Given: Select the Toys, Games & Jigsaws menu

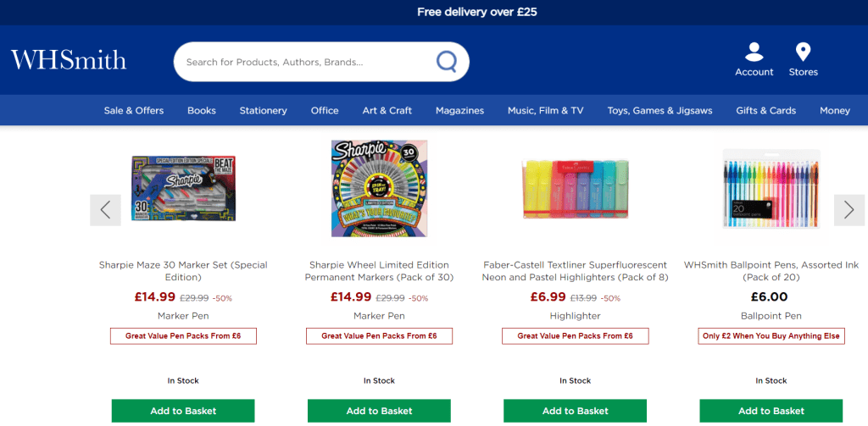Looking at the screenshot, I should click(x=659, y=110).
